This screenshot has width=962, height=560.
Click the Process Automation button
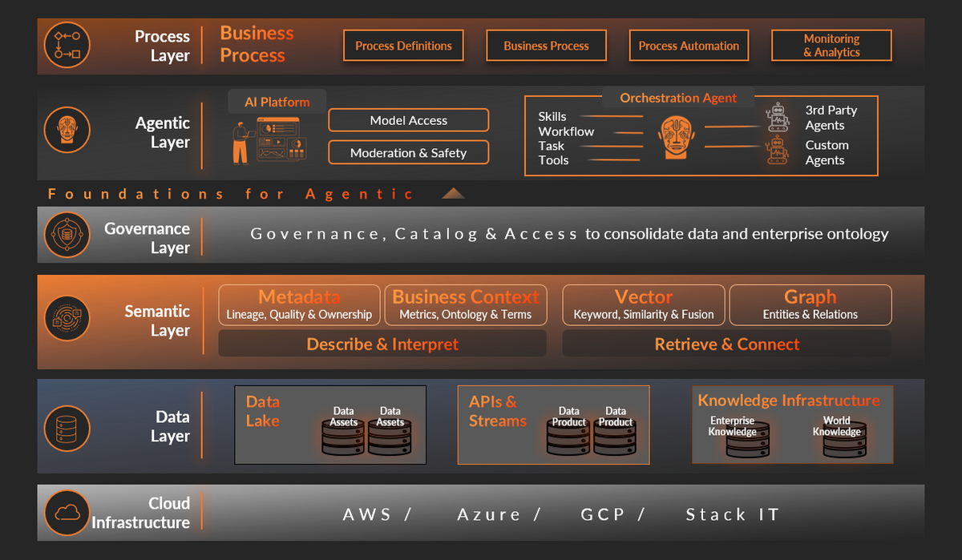(689, 46)
